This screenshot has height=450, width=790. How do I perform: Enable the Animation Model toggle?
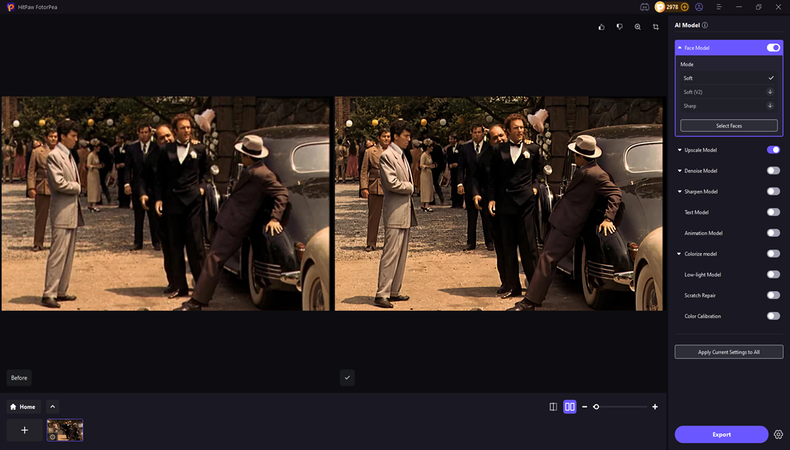pos(773,233)
